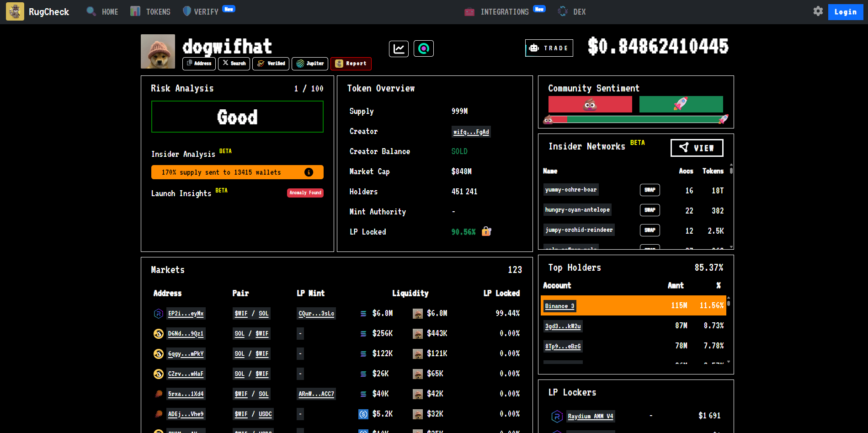
Task: Click the RugCheck logo icon
Action: [x=15, y=11]
